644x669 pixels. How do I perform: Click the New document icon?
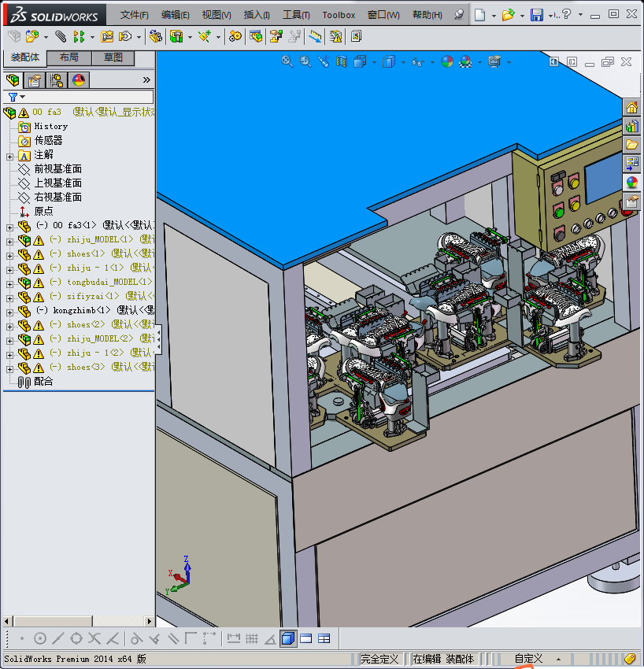480,15
